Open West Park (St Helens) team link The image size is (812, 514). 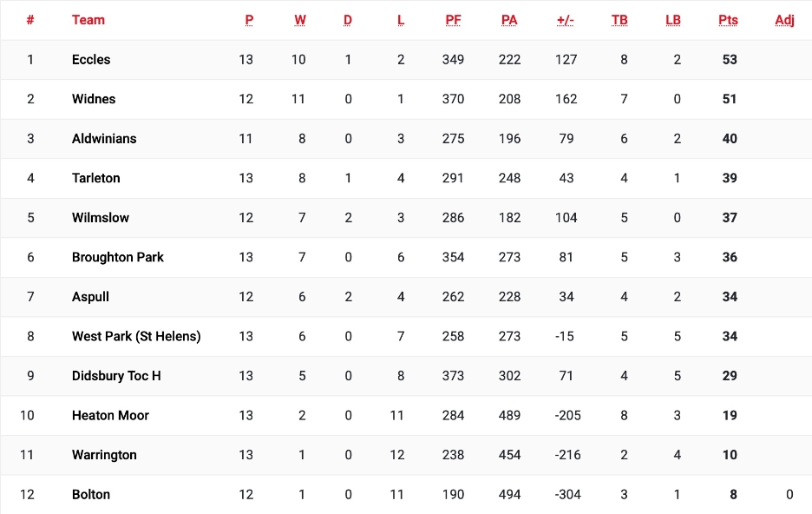(x=136, y=336)
